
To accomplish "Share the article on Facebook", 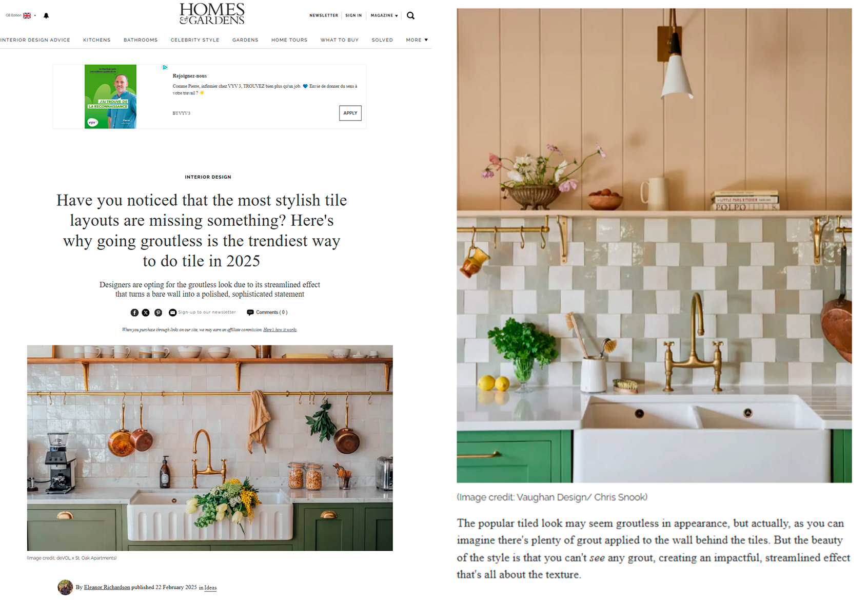I will (x=134, y=313).
